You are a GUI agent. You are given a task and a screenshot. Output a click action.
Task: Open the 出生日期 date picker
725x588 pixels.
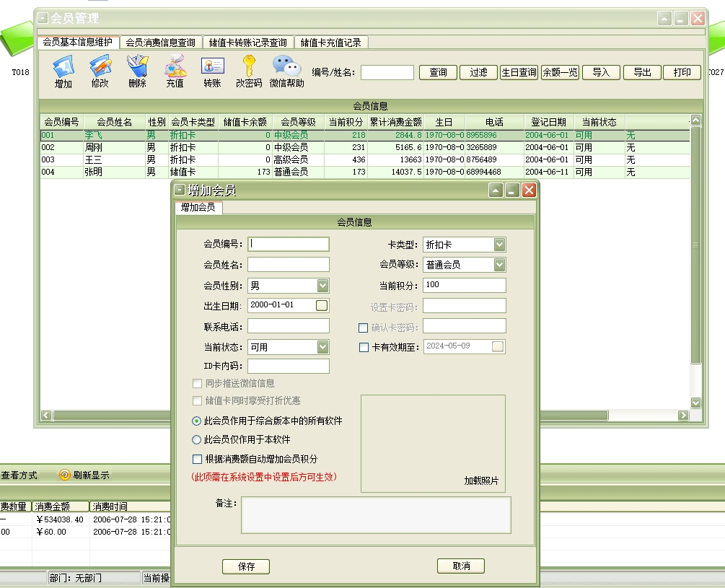tap(322, 305)
